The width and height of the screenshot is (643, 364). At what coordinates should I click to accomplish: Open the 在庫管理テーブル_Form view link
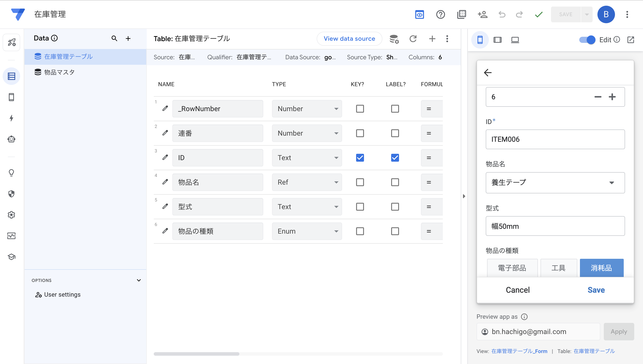click(x=519, y=351)
